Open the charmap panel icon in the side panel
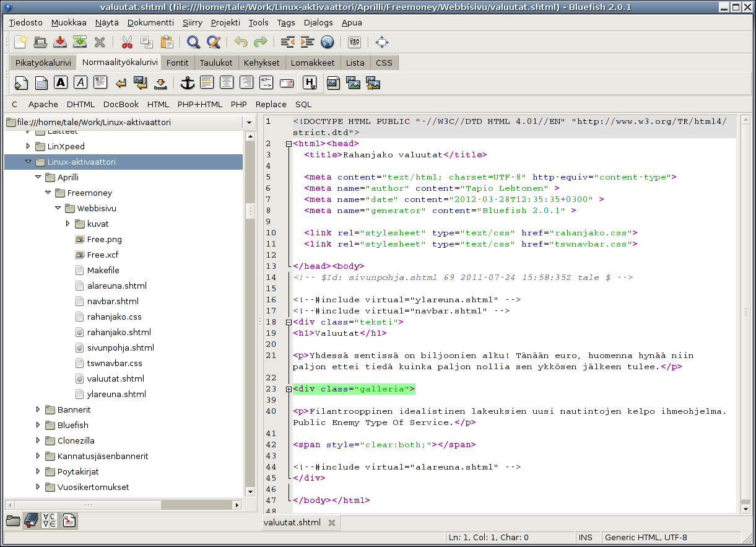Screen dimensions: 756x547 pos(50,520)
